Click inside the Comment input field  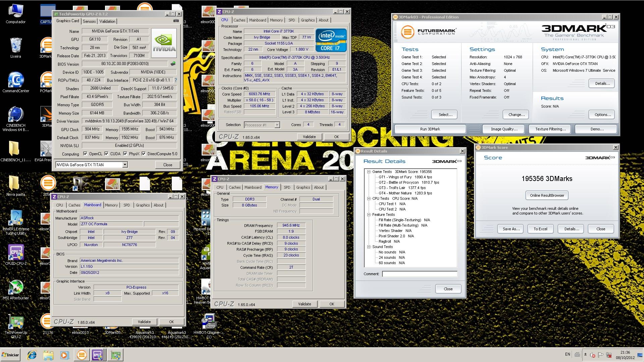pyautogui.click(x=420, y=274)
